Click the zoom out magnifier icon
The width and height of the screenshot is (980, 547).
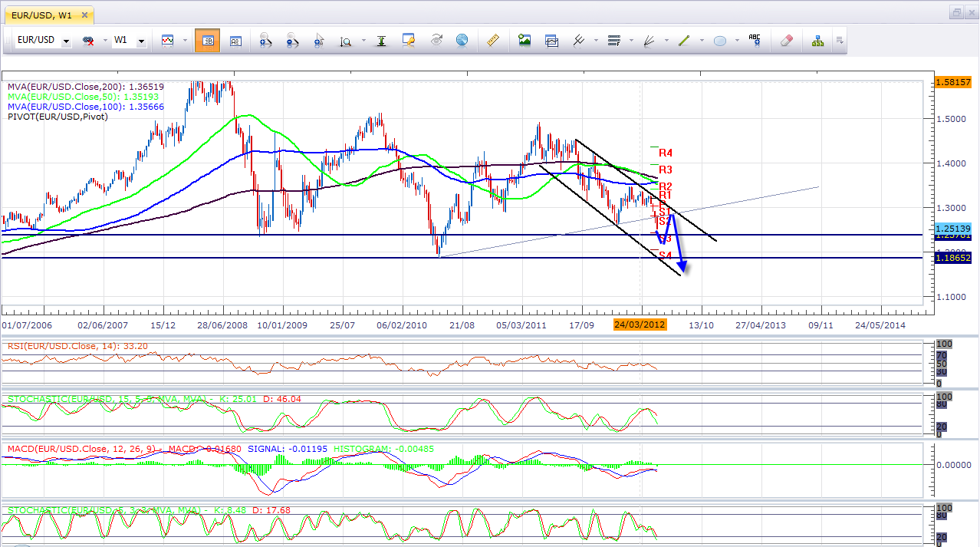pyautogui.click(x=292, y=41)
